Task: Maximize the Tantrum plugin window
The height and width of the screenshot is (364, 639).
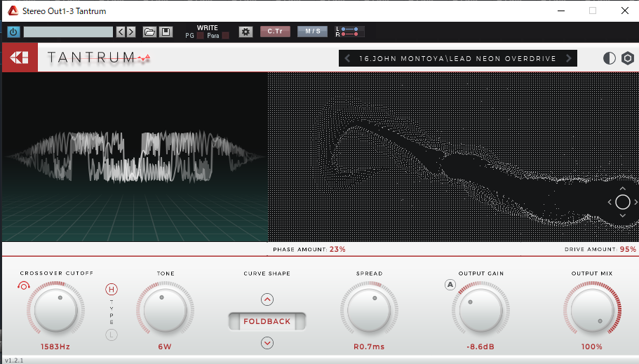Action: pos(593,11)
